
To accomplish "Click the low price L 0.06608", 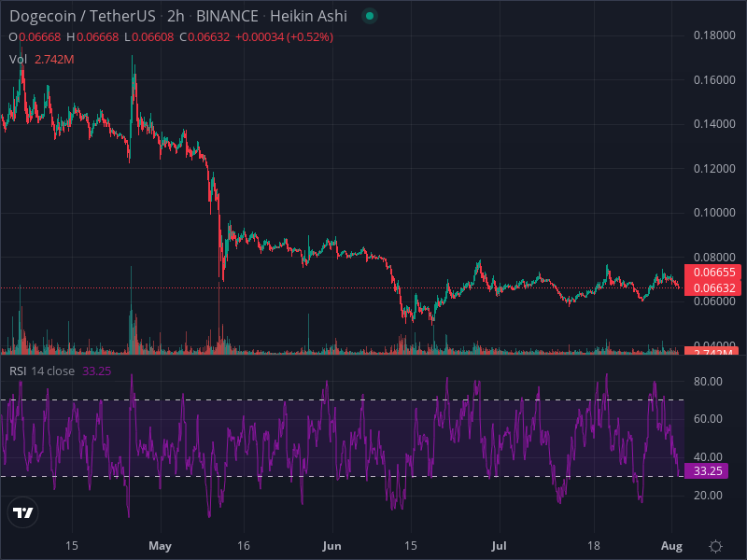I will 148,37.
